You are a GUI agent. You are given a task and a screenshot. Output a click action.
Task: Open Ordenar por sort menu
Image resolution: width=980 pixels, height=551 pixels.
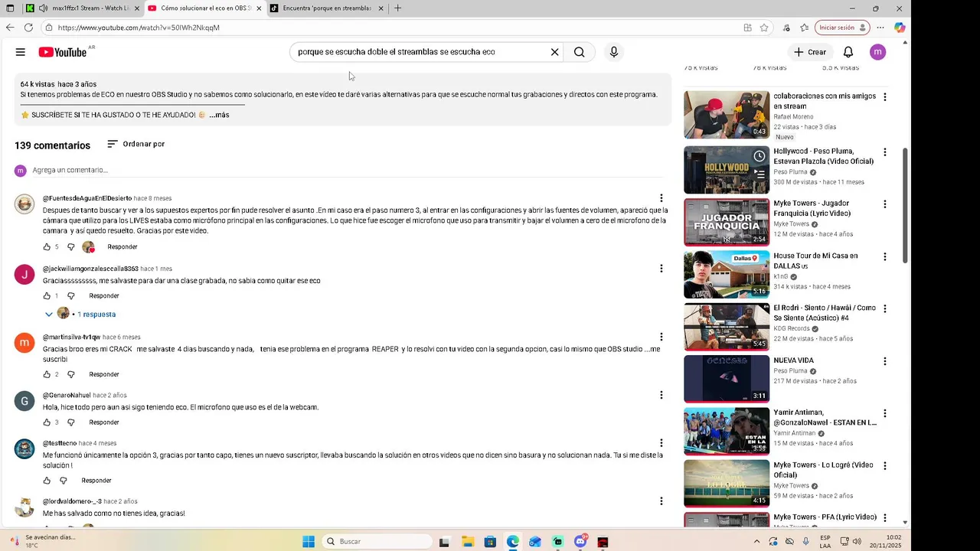(x=136, y=144)
